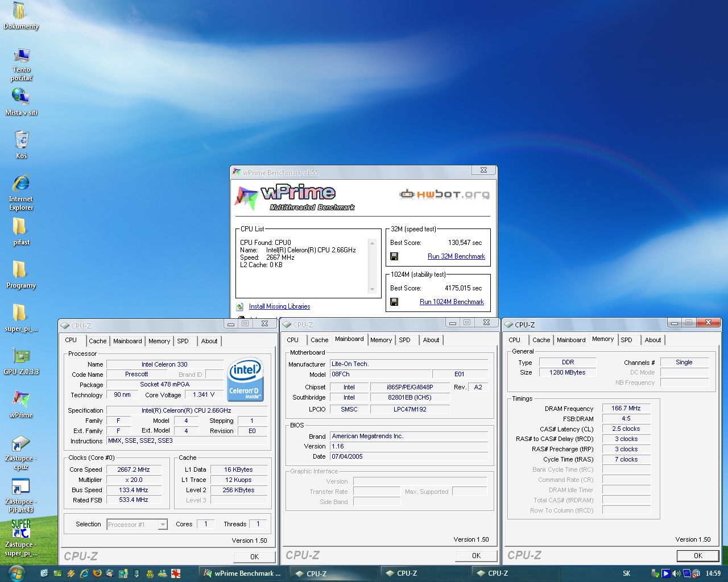Viewport: 728px width, 582px height.
Task: Click the Size 1280 MBytes value
Action: pyautogui.click(x=567, y=372)
